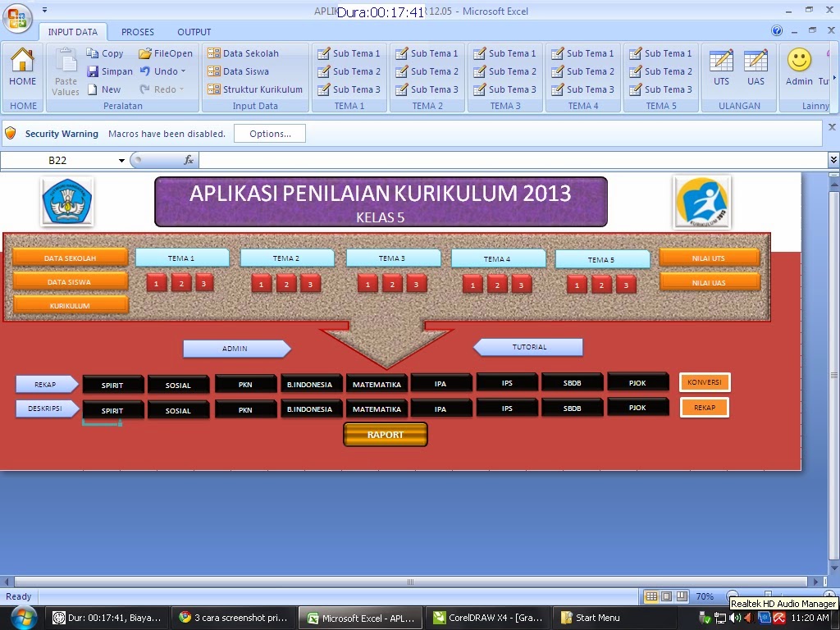Screen dimensions: 840x630
Task: Click the 70% zoom level indicator
Action: [x=705, y=596]
